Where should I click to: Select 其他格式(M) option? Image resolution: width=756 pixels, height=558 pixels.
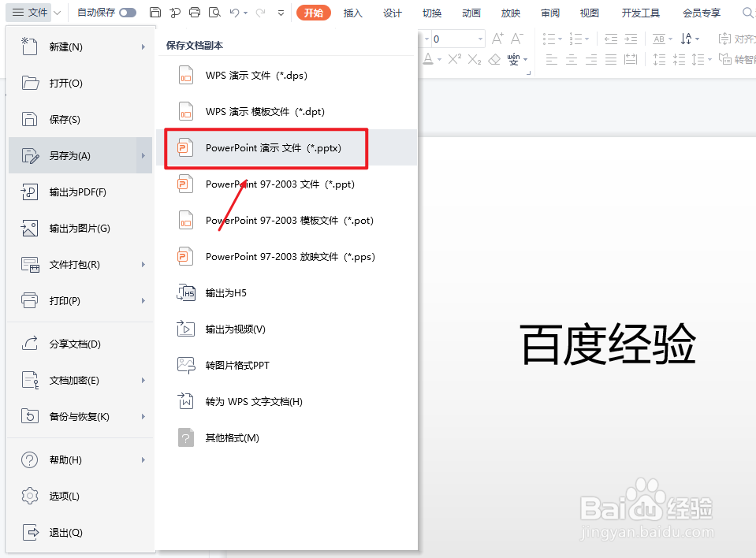coord(287,438)
